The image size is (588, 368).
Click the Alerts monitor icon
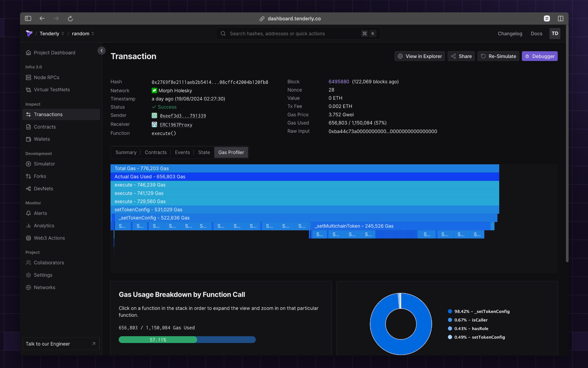tap(28, 213)
